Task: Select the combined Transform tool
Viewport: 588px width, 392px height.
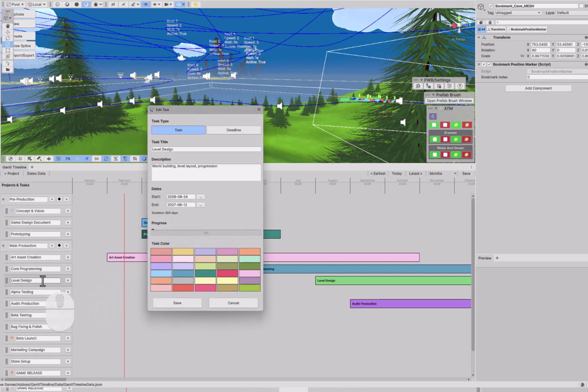Action: pyautogui.click(x=7, y=57)
